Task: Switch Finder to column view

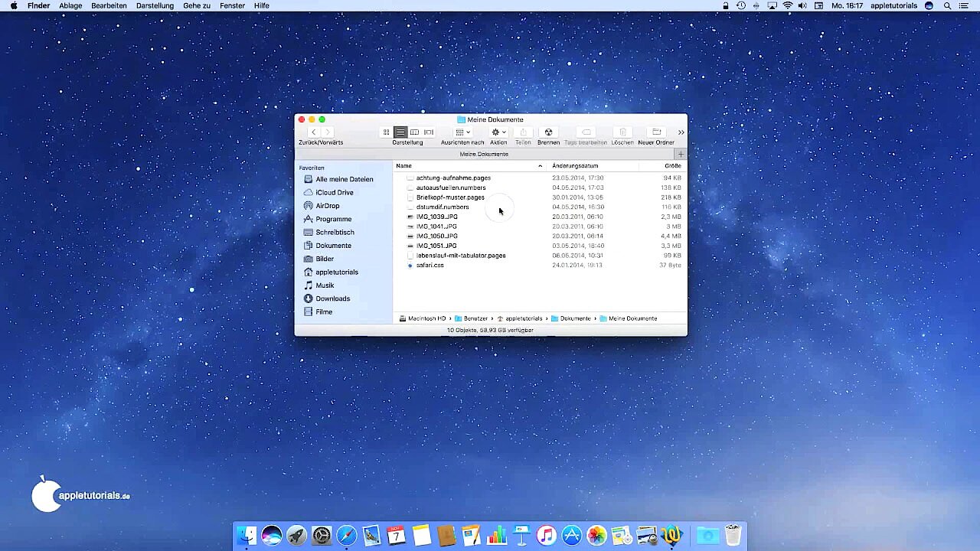Action: tap(414, 132)
